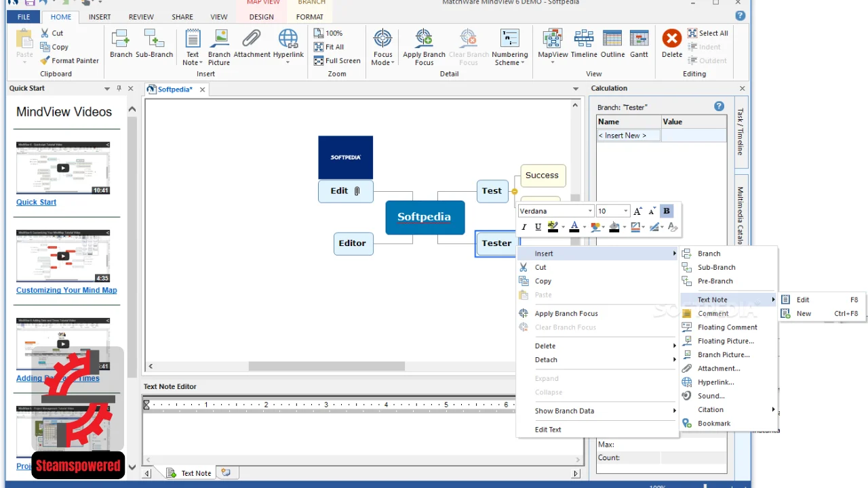The width and height of the screenshot is (868, 488).
Task: Set zoom to 100% in the ribbon
Action: pyautogui.click(x=328, y=33)
